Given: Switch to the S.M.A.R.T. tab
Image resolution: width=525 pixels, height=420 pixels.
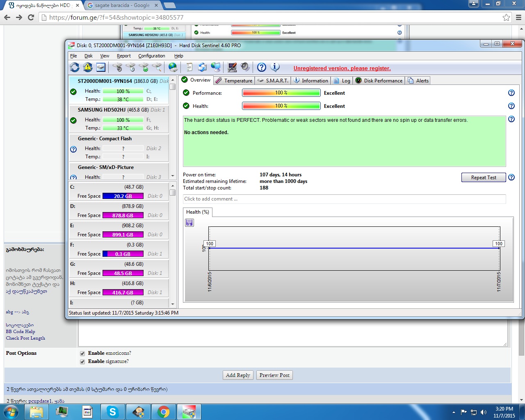Looking at the screenshot, I should [273, 81].
